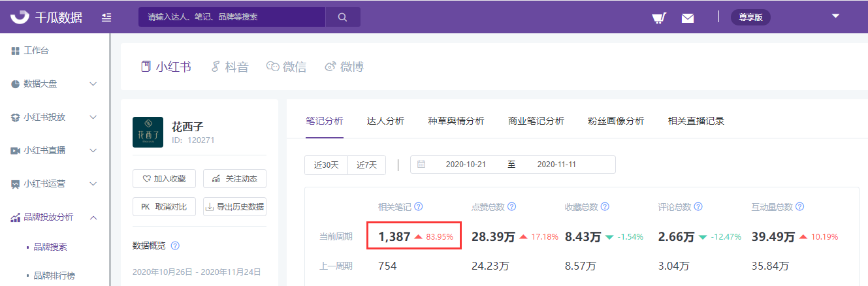This screenshot has width=868, height=286.
Task: Open the account dropdown arrow at top right
Action: [835, 16]
